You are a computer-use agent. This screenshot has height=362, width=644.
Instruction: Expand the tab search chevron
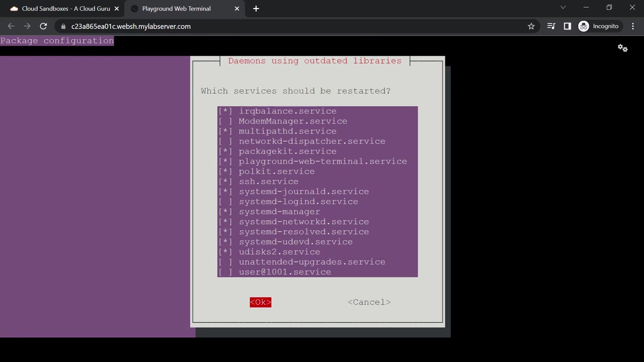(x=563, y=8)
